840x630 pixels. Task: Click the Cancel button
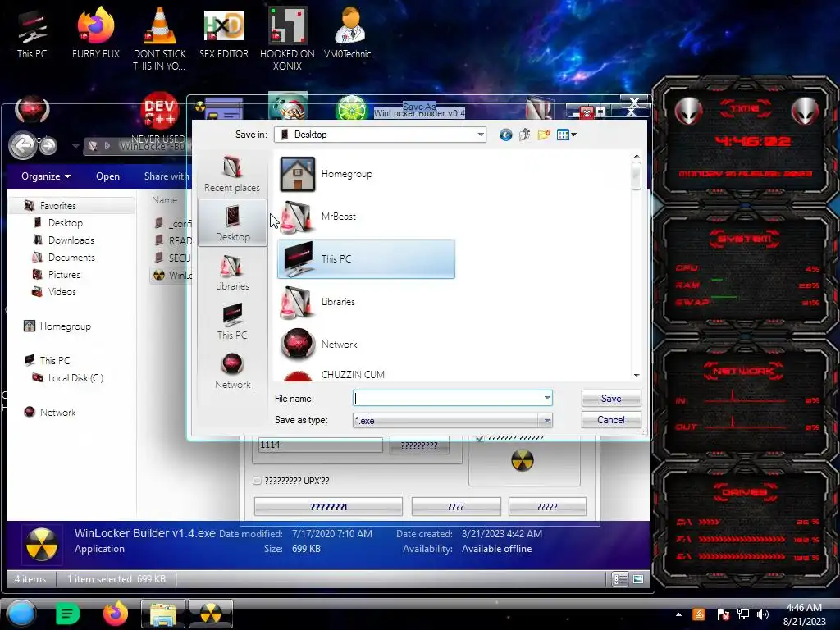tap(611, 420)
